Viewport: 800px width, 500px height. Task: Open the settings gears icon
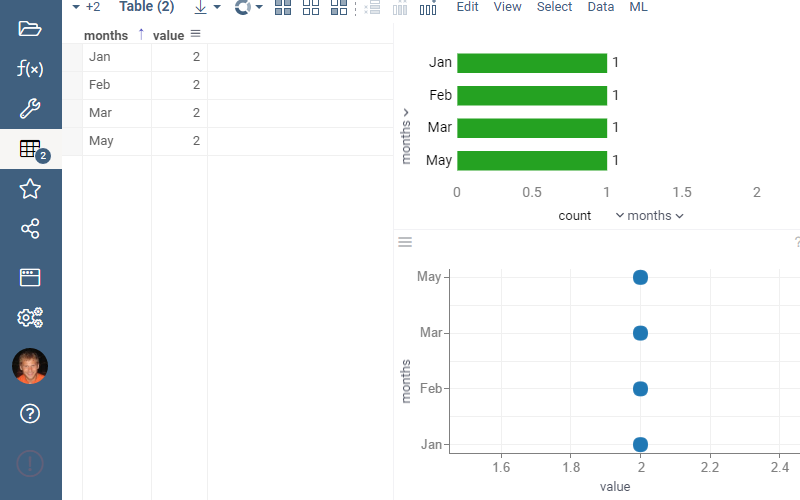30,318
